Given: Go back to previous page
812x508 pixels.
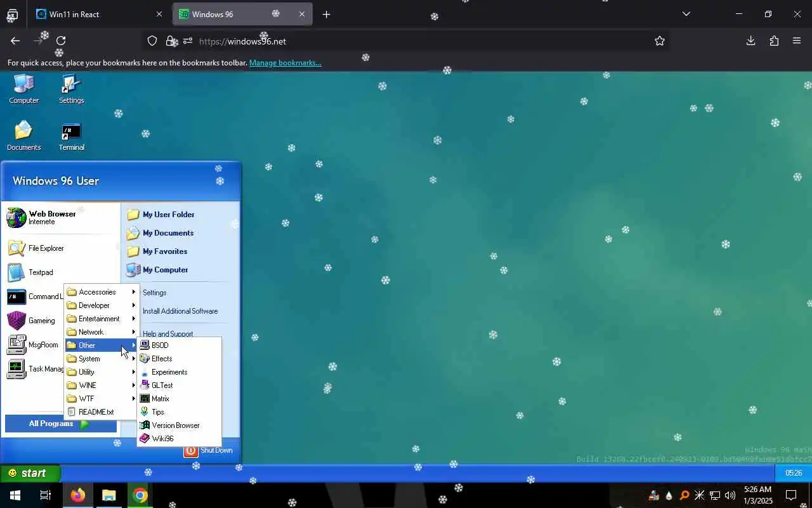Looking at the screenshot, I should pos(15,41).
